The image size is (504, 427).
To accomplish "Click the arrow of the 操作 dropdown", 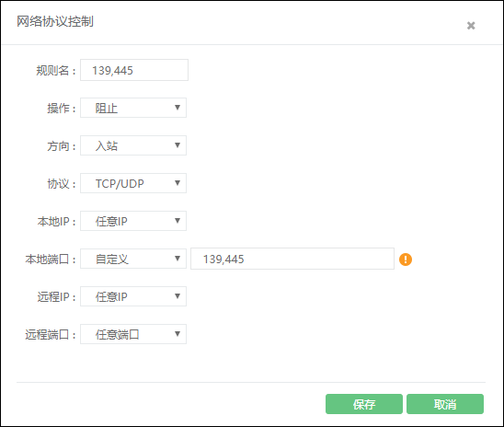I will (178, 108).
